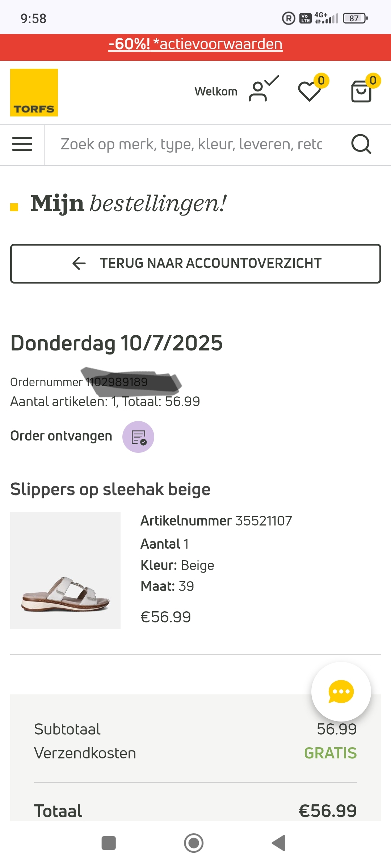Go back to account overview

(195, 263)
